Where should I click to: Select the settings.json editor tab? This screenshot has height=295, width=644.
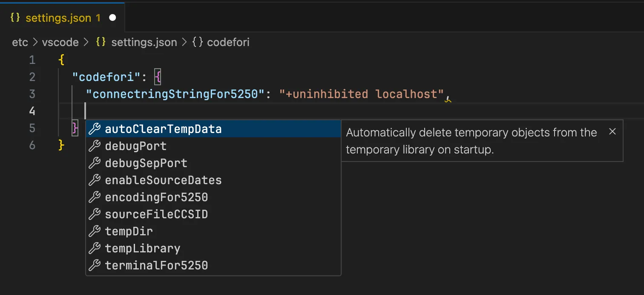click(62, 18)
